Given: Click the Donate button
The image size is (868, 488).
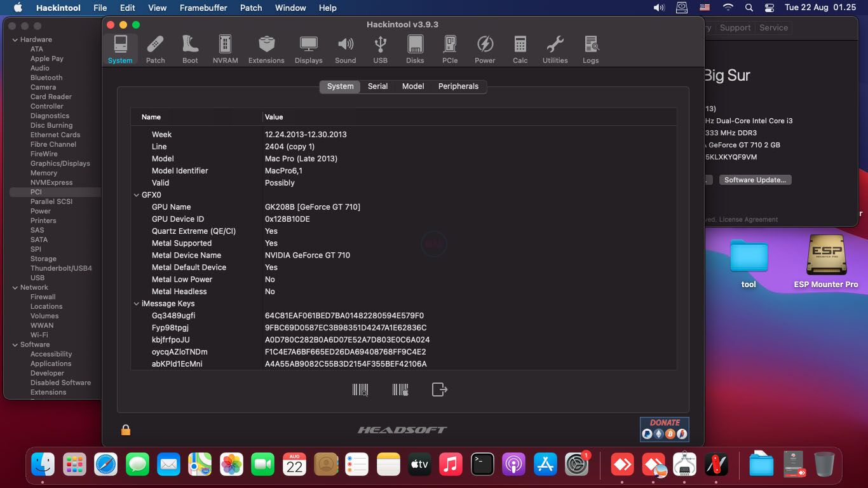Looking at the screenshot, I should coord(664,430).
